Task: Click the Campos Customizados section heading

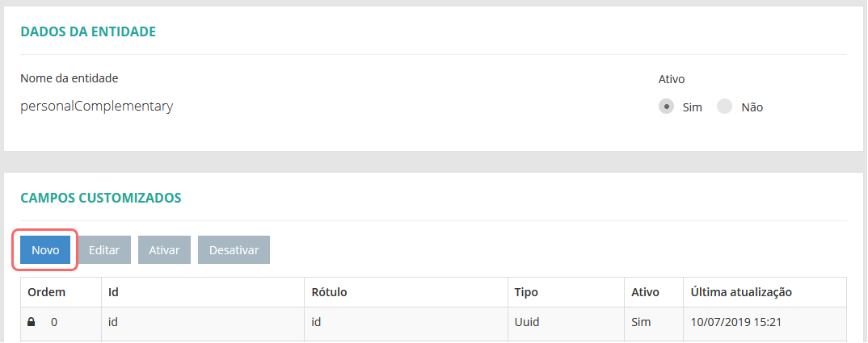Action: click(100, 197)
